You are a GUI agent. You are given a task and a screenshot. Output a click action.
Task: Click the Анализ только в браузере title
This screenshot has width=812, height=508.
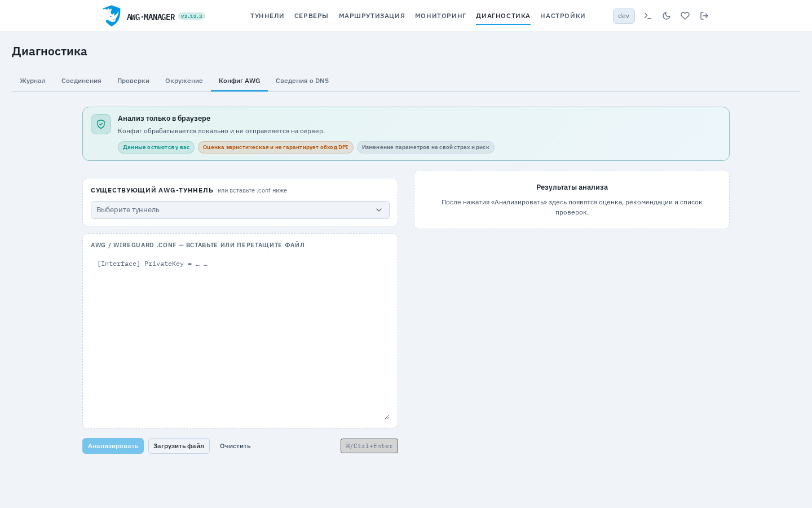point(164,119)
